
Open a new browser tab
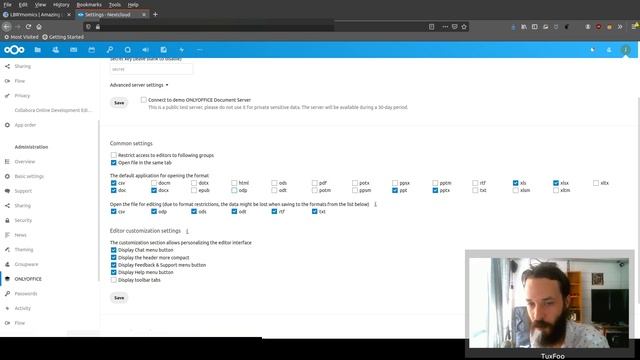pos(155,14)
